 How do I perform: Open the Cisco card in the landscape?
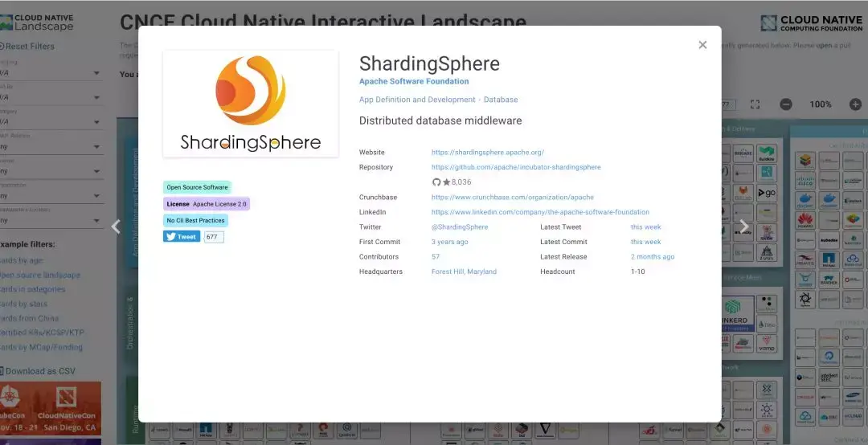tap(805, 181)
